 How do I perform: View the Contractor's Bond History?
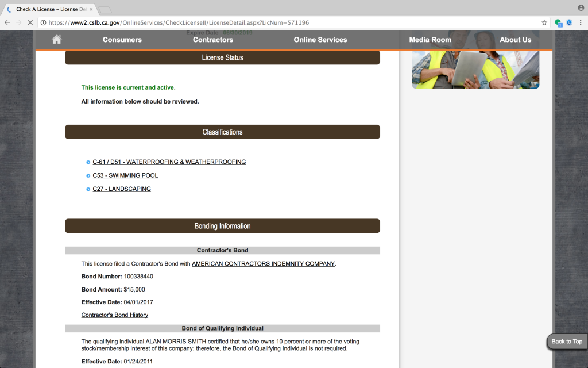tap(114, 315)
